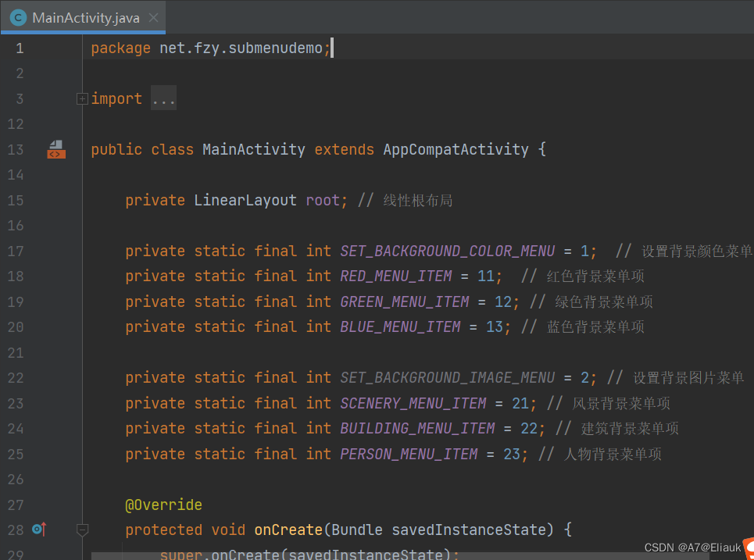This screenshot has height=560, width=754.
Task: Click SET_BACKGROUND_COLOR_MENU constant
Action: (447, 251)
